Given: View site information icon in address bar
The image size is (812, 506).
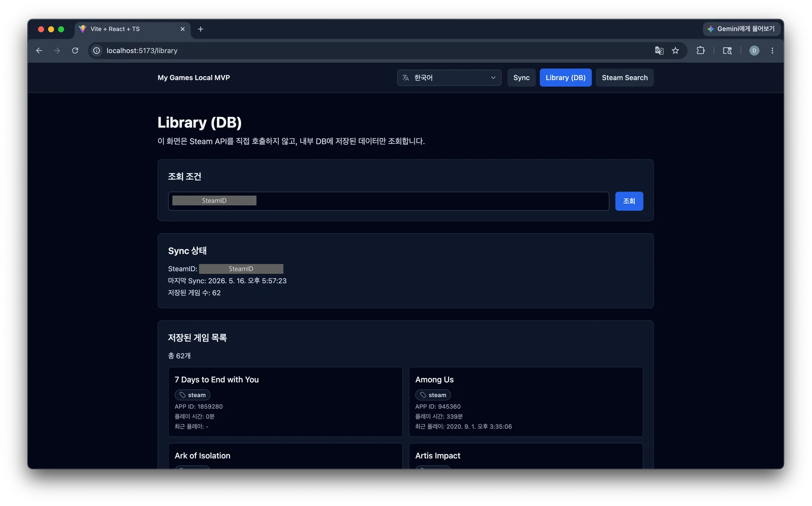Looking at the screenshot, I should click(97, 51).
